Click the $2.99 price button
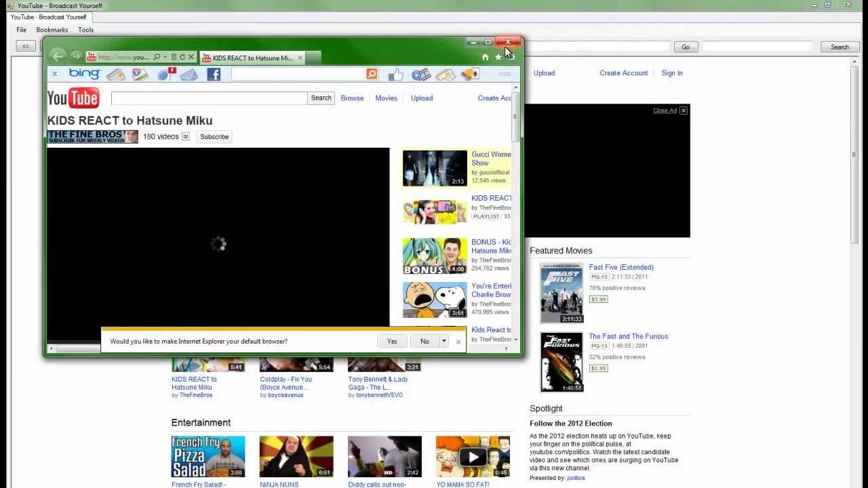 click(x=598, y=368)
